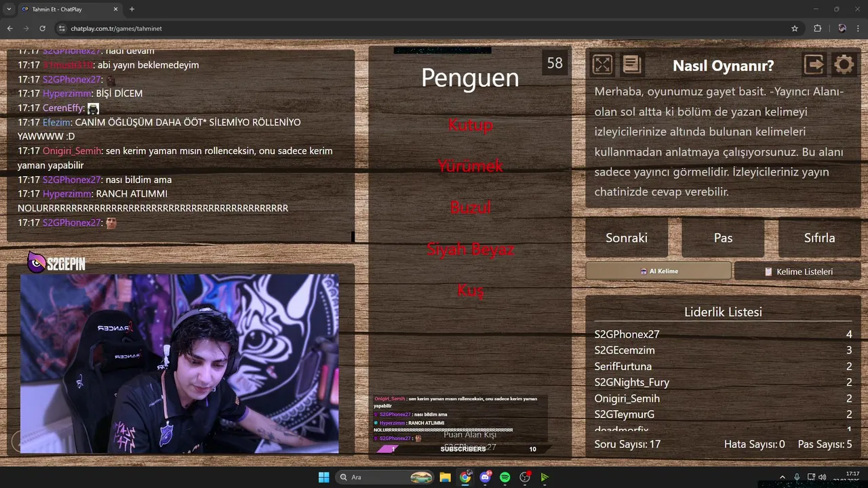Screen dimensions: 868x488
Task: Select the AI Kelime option
Action: [658, 271]
